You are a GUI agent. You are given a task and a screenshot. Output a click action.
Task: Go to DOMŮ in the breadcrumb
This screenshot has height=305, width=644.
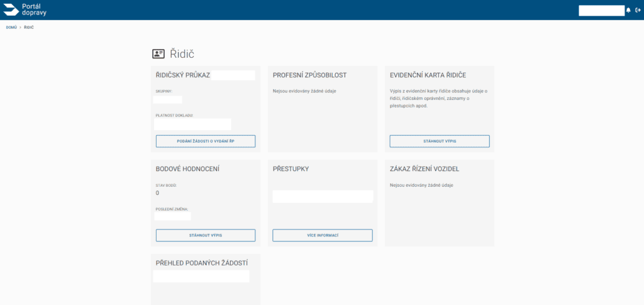[11, 28]
